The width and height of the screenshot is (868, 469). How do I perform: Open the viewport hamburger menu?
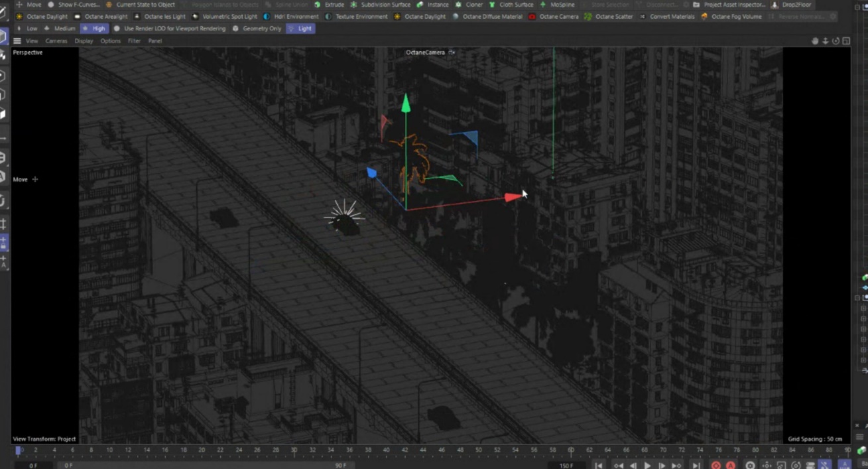17,41
